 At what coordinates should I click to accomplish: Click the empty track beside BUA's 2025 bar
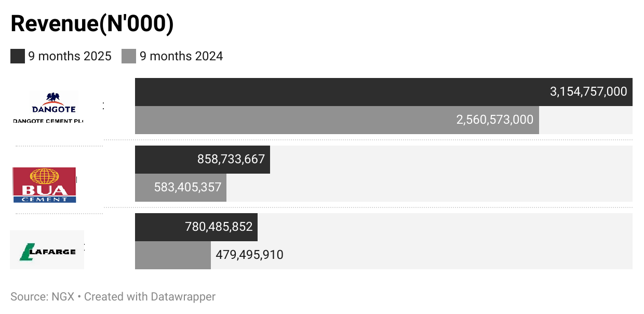(451, 160)
